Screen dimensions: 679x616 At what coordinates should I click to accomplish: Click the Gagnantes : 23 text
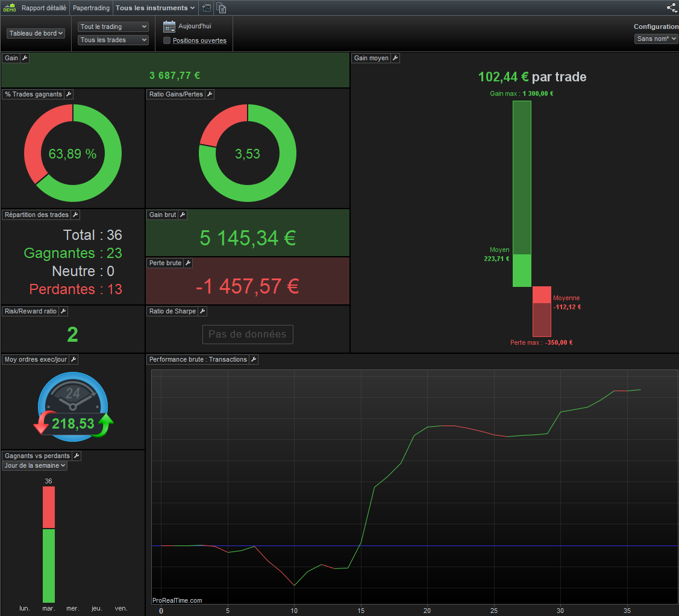pos(73,253)
